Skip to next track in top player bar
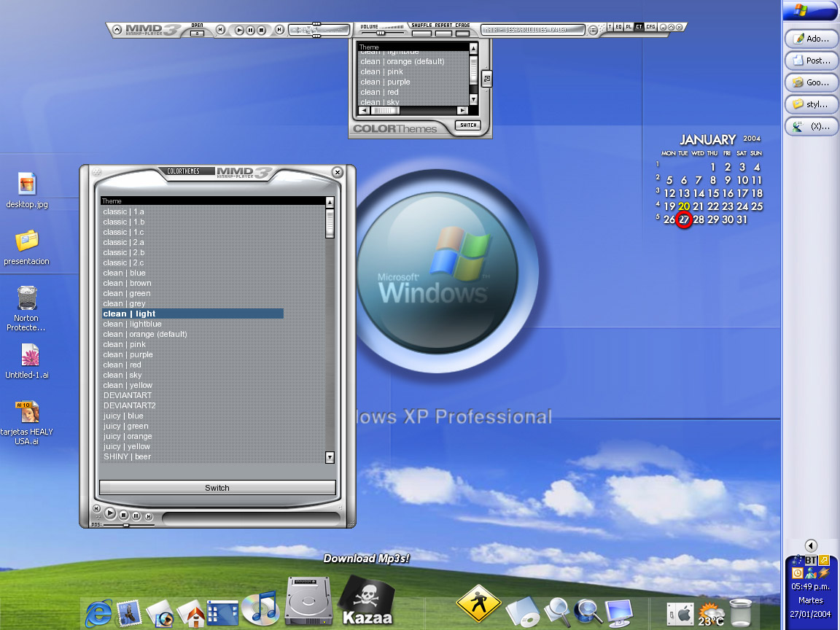 pyautogui.click(x=279, y=30)
